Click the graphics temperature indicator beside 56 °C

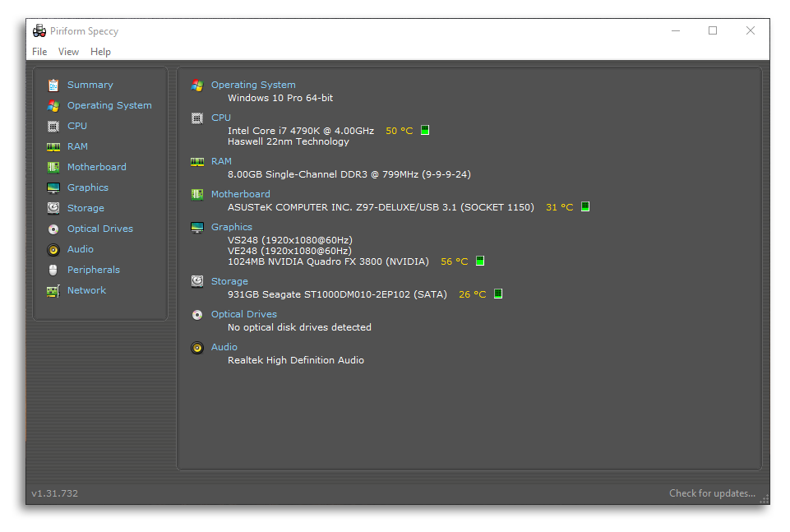point(480,261)
